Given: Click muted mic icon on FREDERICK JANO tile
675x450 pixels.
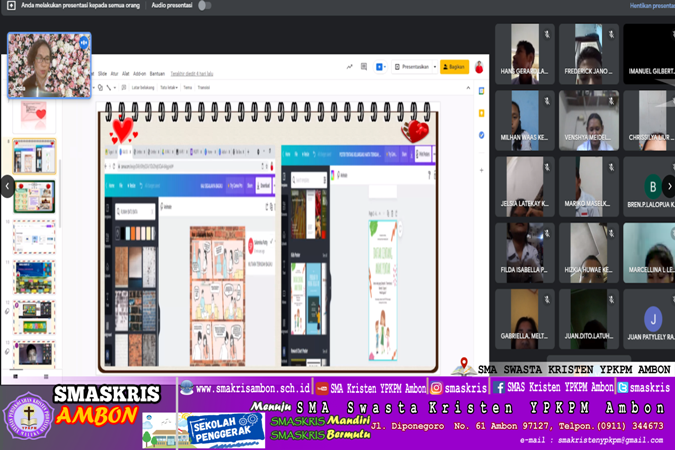Looking at the screenshot, I should (611, 34).
